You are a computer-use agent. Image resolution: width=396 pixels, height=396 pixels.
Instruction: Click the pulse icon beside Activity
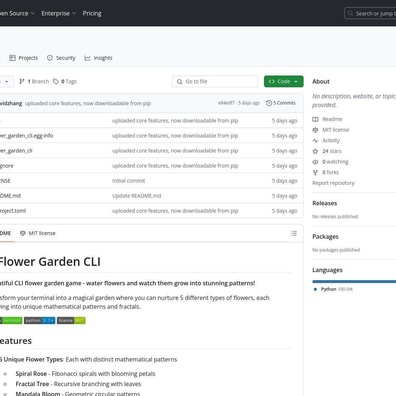[x=315, y=140]
